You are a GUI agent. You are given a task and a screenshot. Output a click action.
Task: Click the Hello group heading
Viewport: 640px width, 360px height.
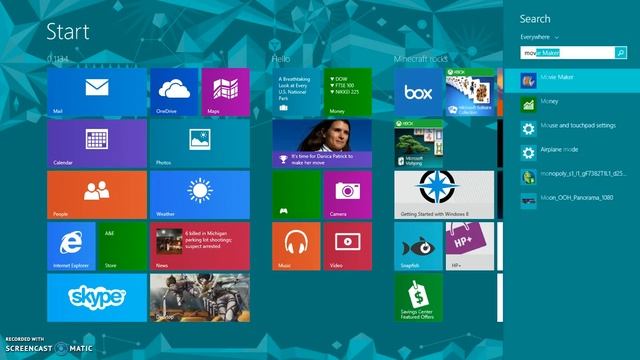click(x=281, y=59)
